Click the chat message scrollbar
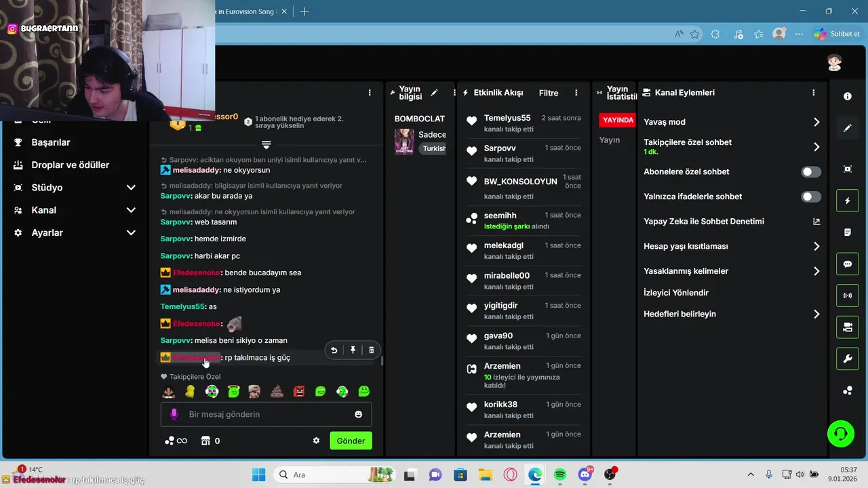 pyautogui.click(x=382, y=361)
